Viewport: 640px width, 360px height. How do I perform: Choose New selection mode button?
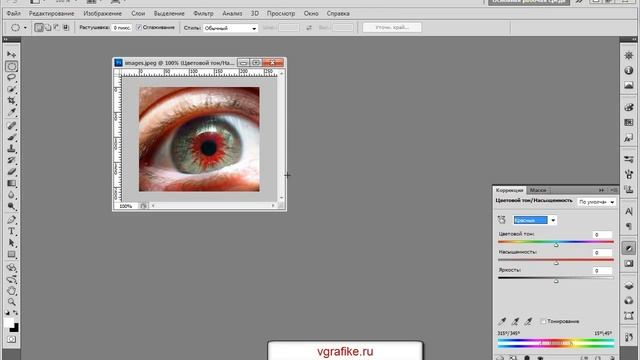click(39, 28)
